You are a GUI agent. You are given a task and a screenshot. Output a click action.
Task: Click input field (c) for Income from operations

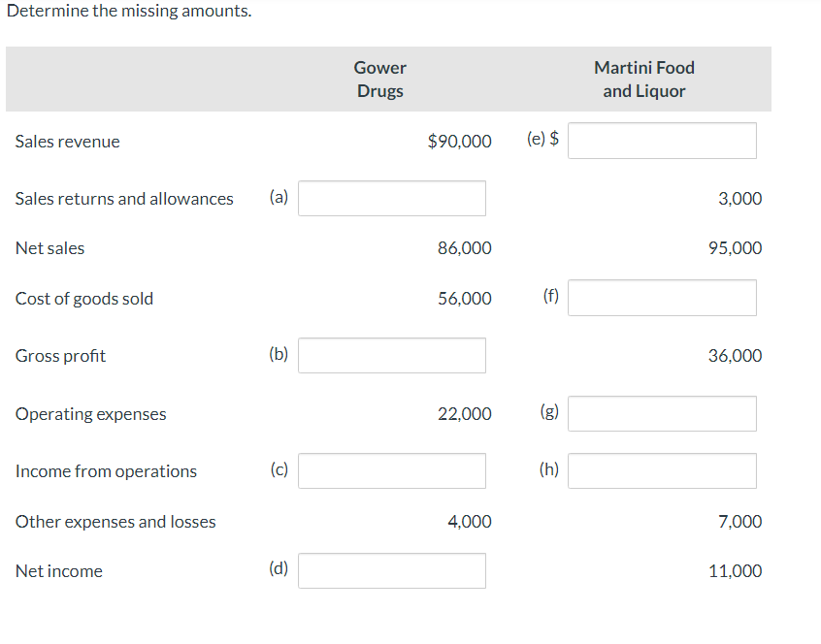coord(392,470)
